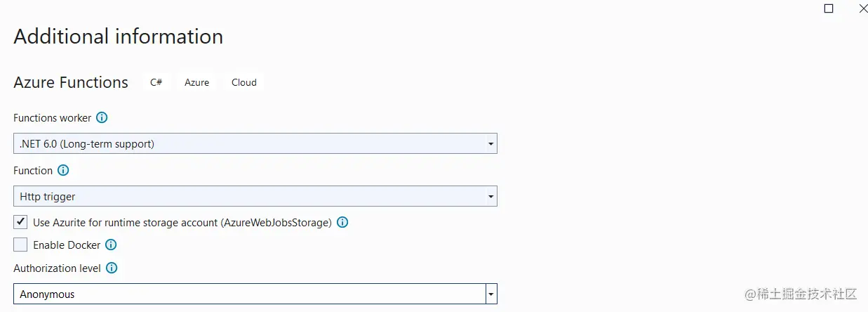Enable the Docker checkbox
This screenshot has width=868, height=312.
click(20, 245)
